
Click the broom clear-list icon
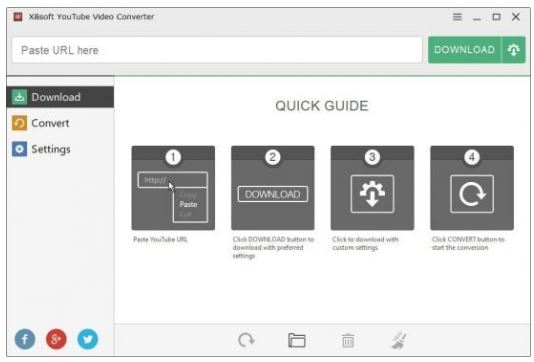pyautogui.click(x=398, y=341)
